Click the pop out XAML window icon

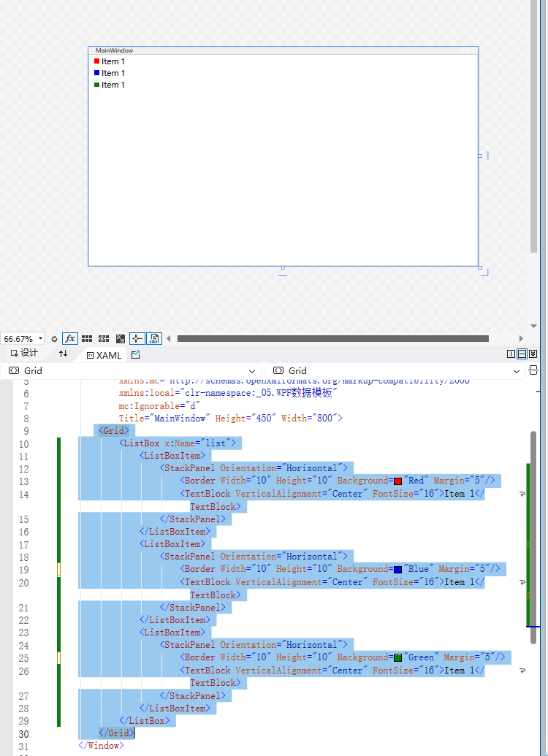(x=136, y=355)
